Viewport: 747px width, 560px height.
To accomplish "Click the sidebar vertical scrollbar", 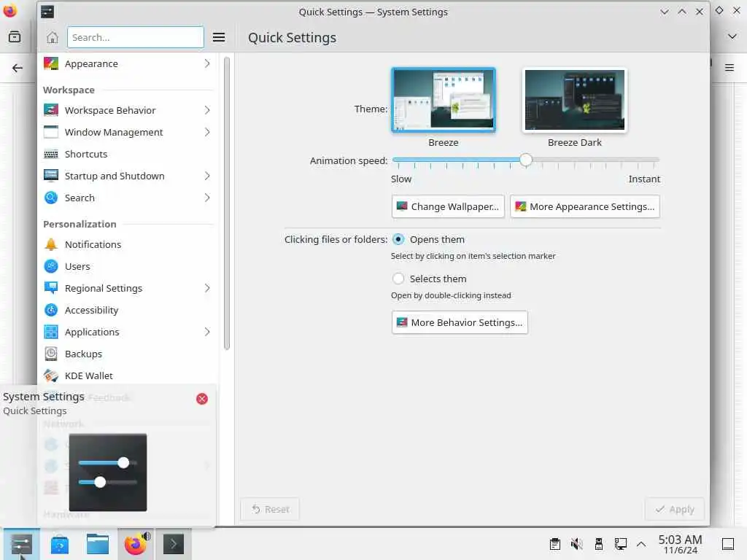I will [x=227, y=203].
